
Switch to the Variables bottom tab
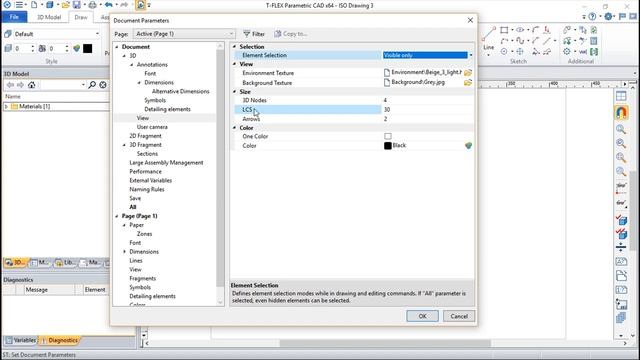21,340
